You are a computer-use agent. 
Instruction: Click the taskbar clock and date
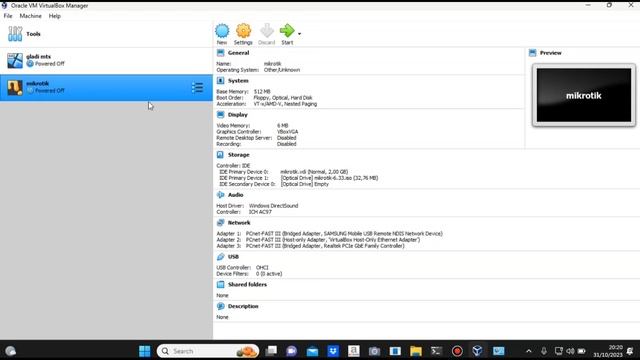608,351
